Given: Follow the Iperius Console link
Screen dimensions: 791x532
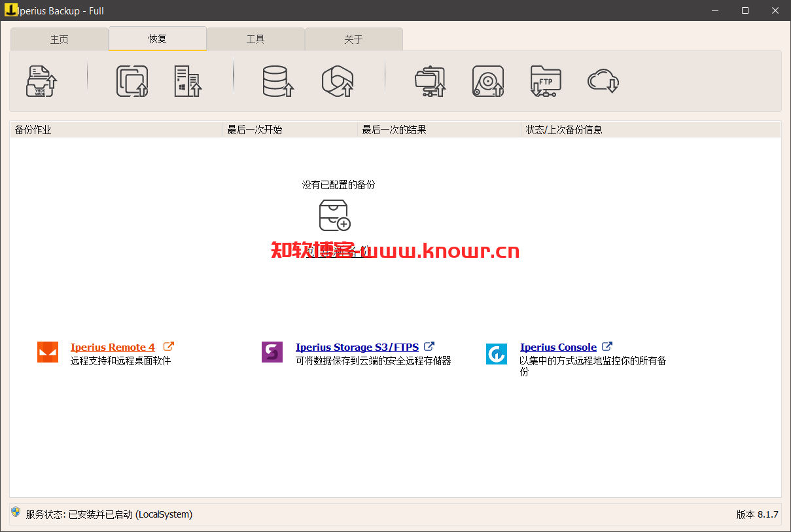Looking at the screenshot, I should click(558, 347).
